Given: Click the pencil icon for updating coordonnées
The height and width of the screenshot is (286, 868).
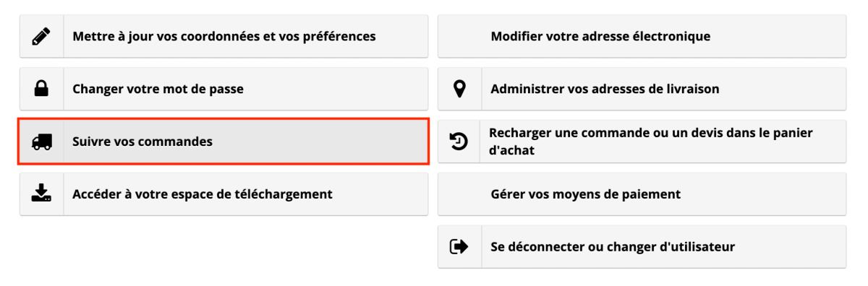Looking at the screenshot, I should coord(42,36).
